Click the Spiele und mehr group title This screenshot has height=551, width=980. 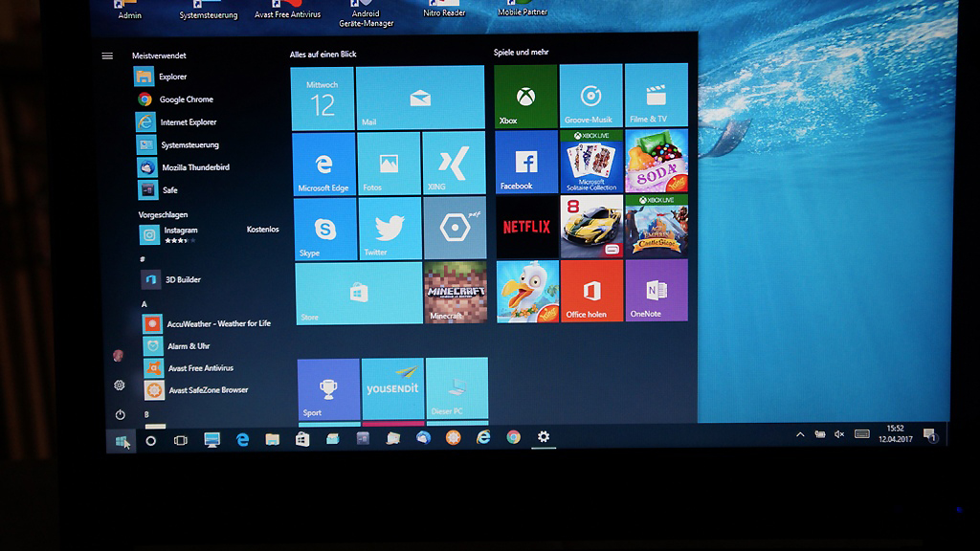point(522,53)
